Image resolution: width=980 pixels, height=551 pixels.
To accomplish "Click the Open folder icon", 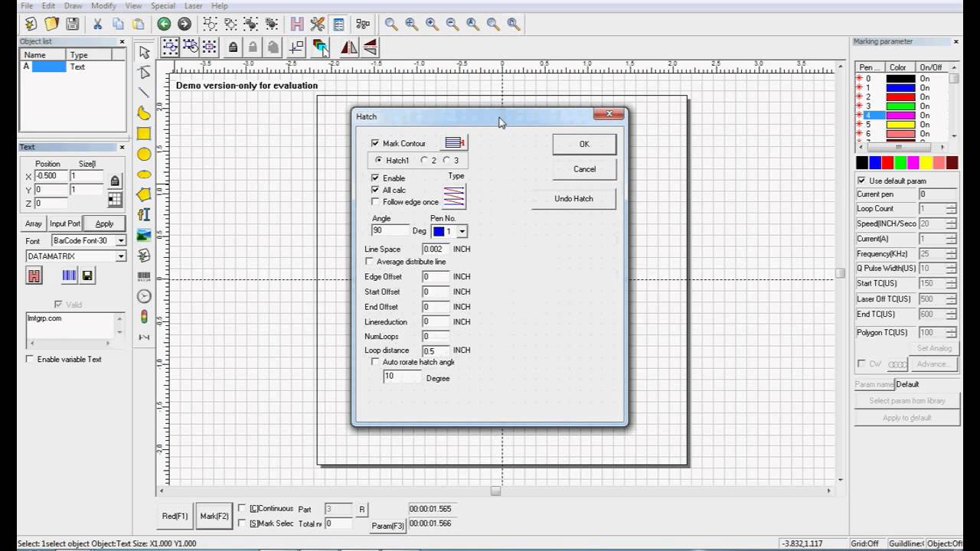I will 51,24.
